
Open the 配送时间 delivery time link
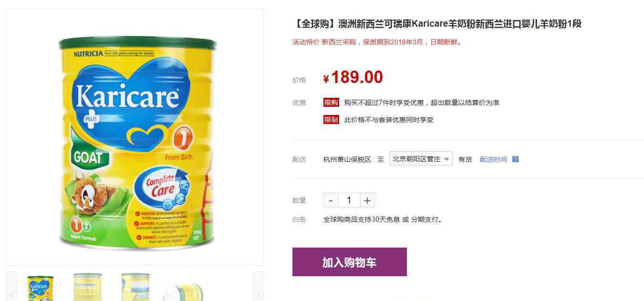click(493, 159)
